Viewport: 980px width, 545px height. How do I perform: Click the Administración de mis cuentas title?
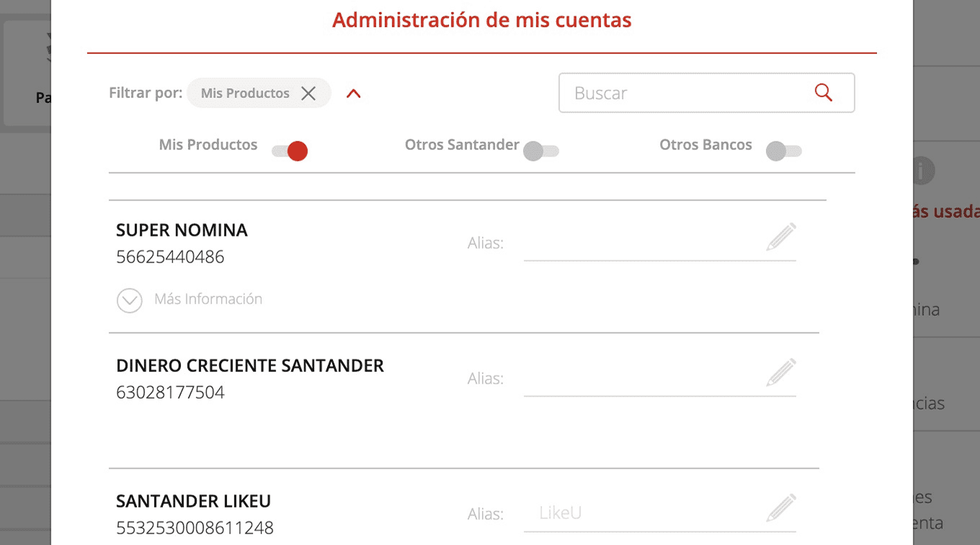pos(482,19)
